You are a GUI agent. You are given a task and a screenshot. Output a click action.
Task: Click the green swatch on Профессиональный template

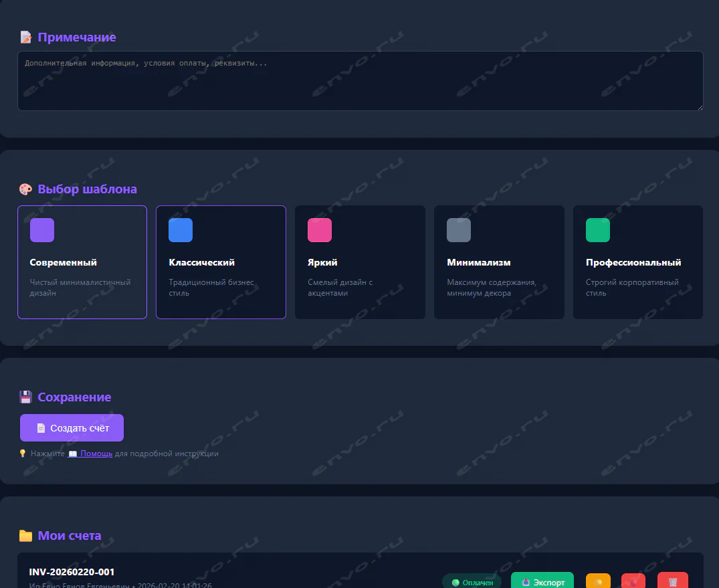click(598, 230)
